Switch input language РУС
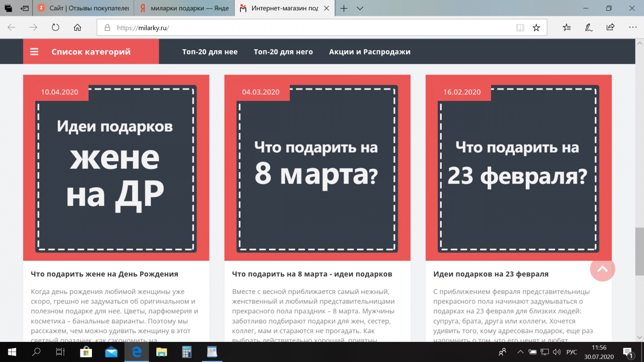 [x=572, y=352]
